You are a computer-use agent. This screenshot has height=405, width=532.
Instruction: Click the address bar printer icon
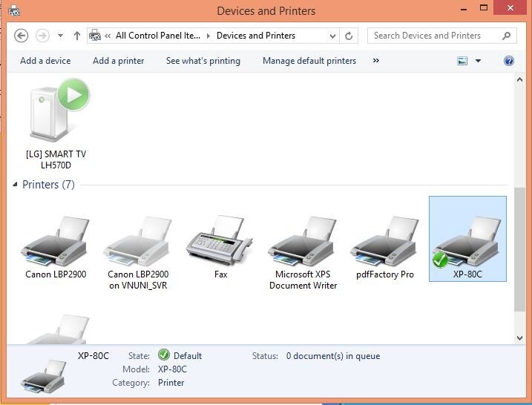pos(95,36)
